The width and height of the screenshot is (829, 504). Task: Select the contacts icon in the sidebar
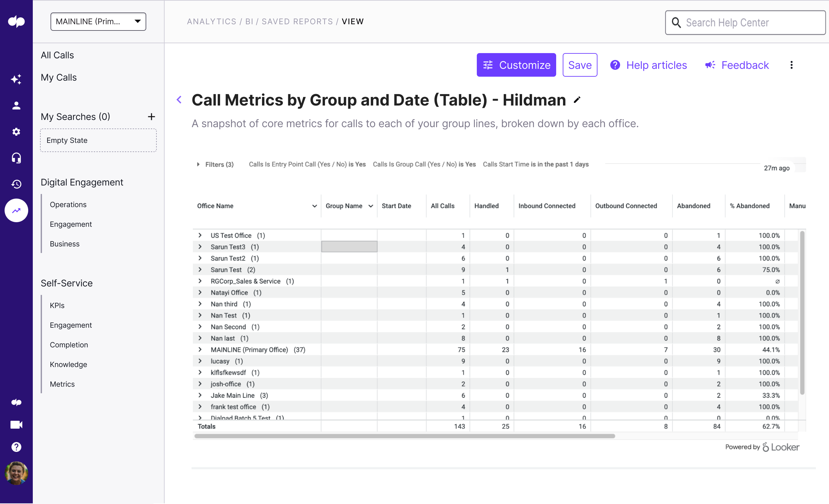tap(16, 106)
